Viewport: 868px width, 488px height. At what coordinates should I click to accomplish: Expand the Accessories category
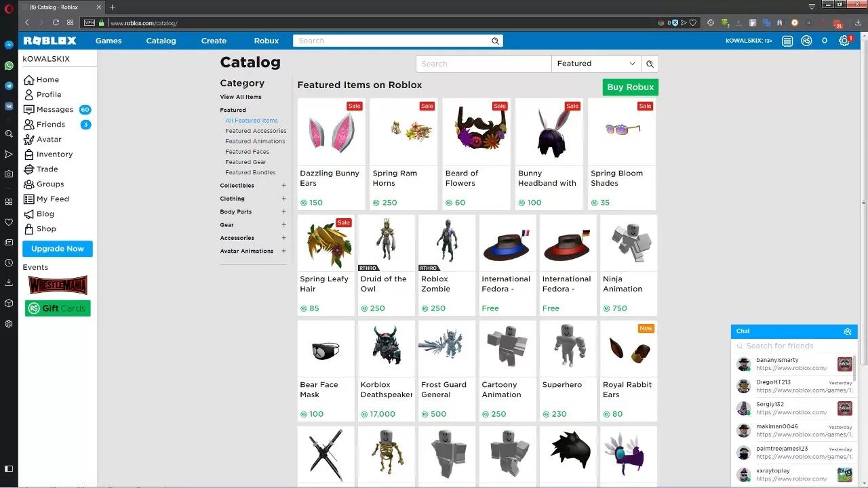coord(283,238)
